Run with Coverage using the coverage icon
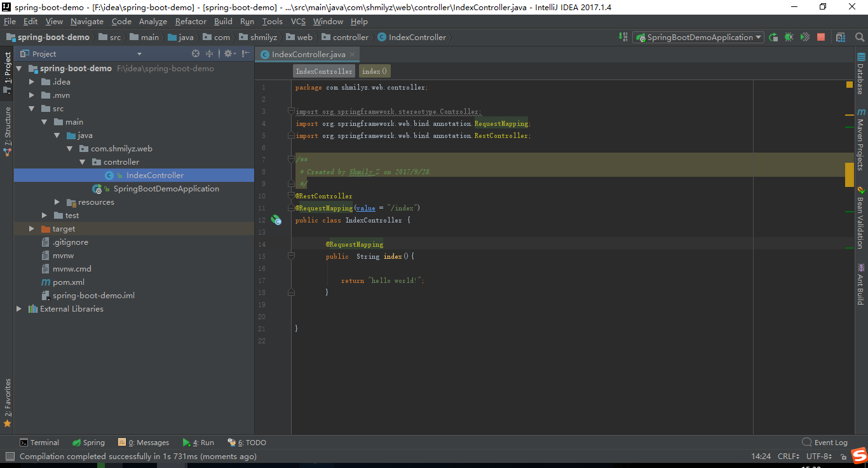Image resolution: width=868 pixels, height=468 pixels. coord(804,37)
